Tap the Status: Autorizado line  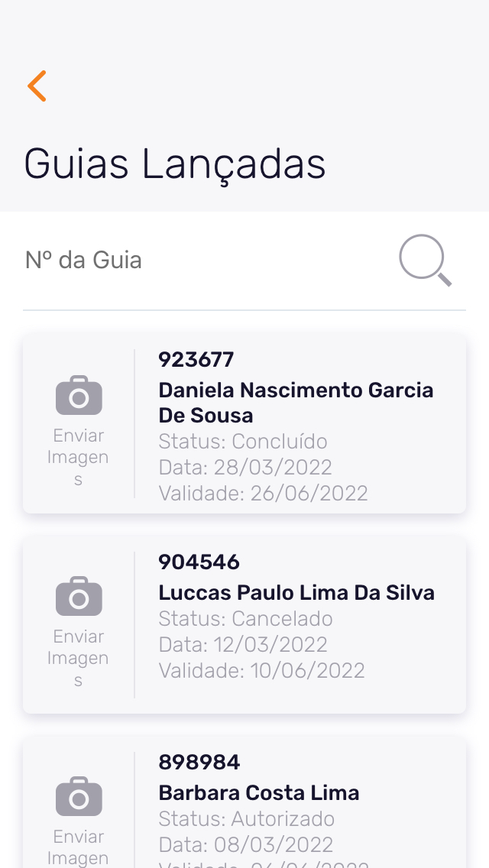(x=246, y=819)
